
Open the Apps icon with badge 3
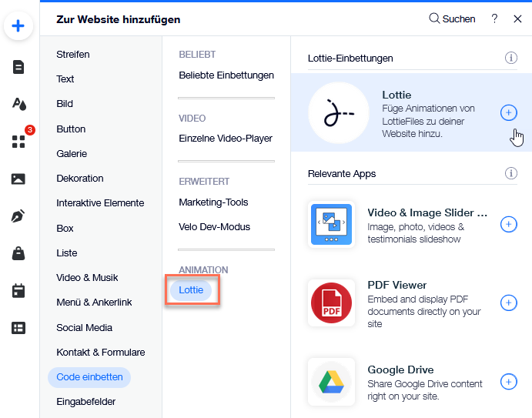coord(18,142)
